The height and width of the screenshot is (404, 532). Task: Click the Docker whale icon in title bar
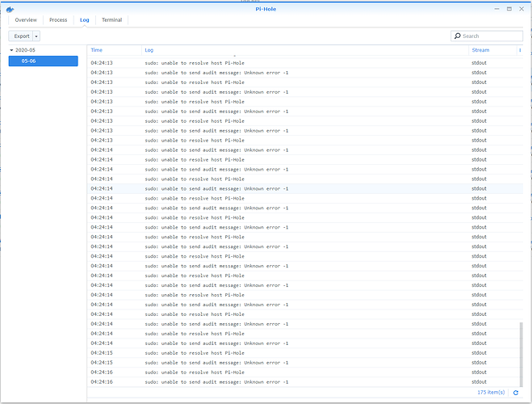coord(10,7)
